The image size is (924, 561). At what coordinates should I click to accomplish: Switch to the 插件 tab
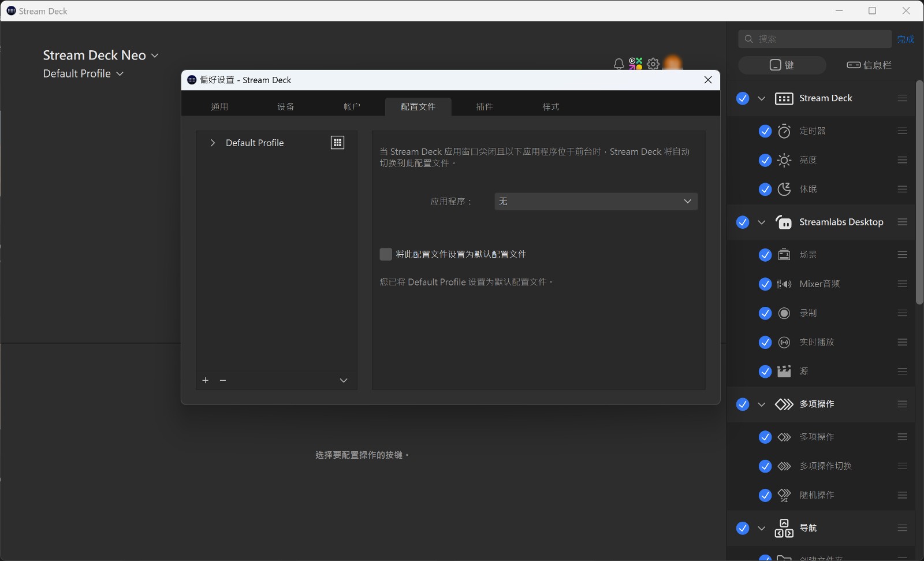coord(485,107)
